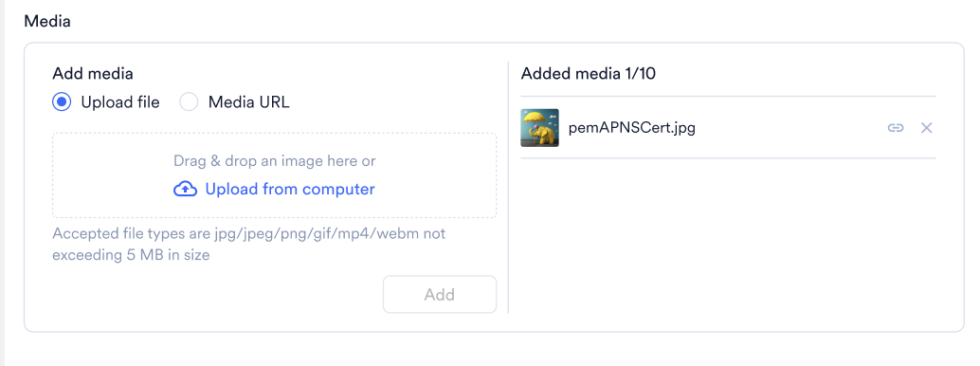Select the pemAPNSCert.jpg file name
Viewport: 980px width, 366px height.
(x=632, y=128)
